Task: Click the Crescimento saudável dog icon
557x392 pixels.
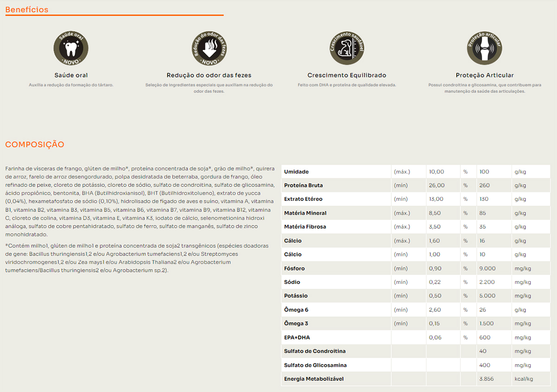Action: (x=347, y=48)
